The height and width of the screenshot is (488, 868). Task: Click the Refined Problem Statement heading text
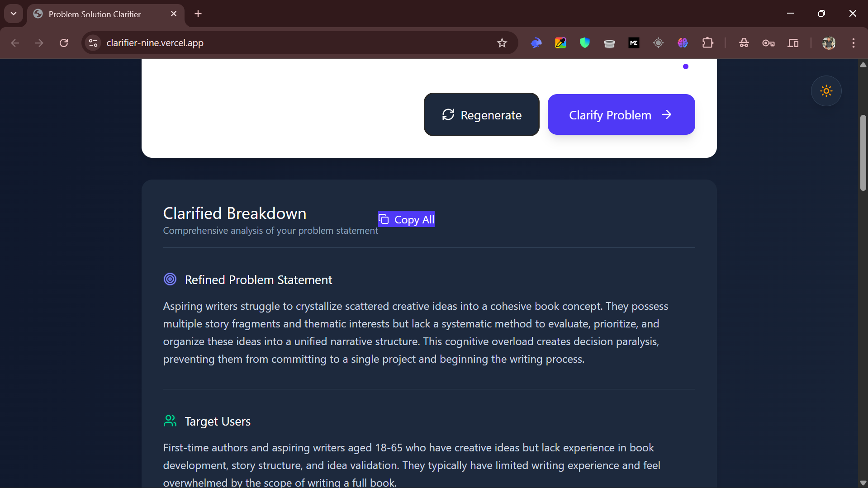click(258, 280)
